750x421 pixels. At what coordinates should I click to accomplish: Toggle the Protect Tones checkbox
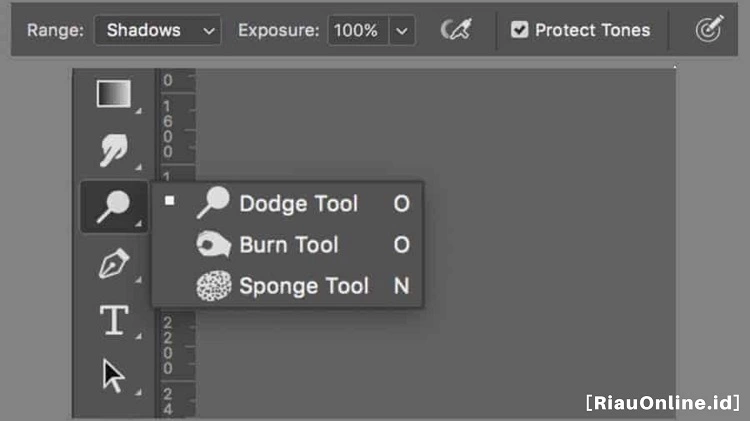(519, 30)
